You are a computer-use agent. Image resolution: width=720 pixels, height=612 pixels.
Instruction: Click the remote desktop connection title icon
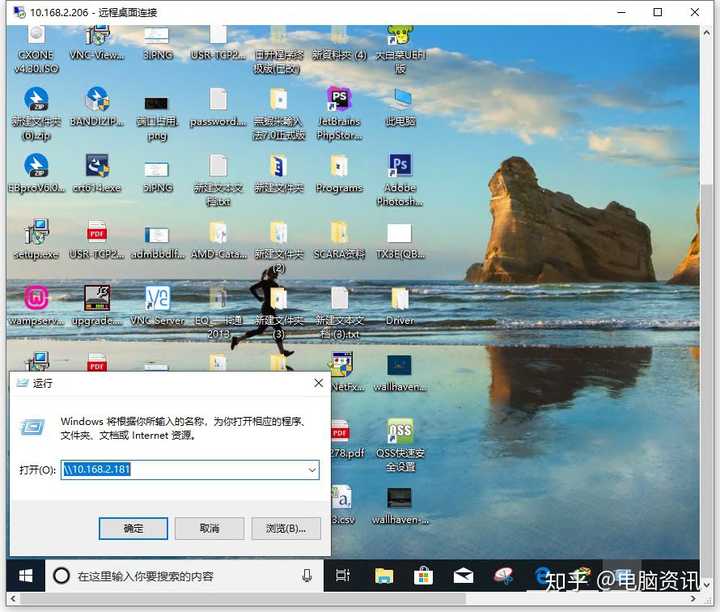[x=19, y=12]
